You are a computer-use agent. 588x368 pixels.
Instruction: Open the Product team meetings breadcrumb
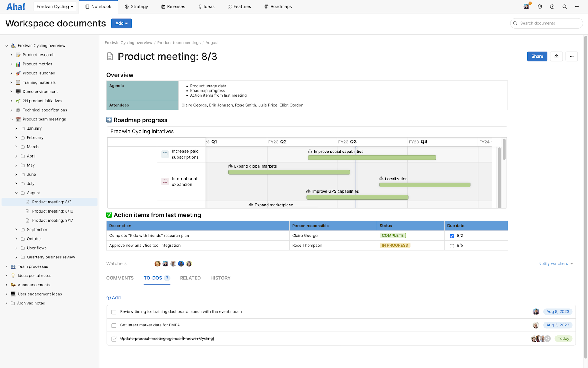coord(179,43)
